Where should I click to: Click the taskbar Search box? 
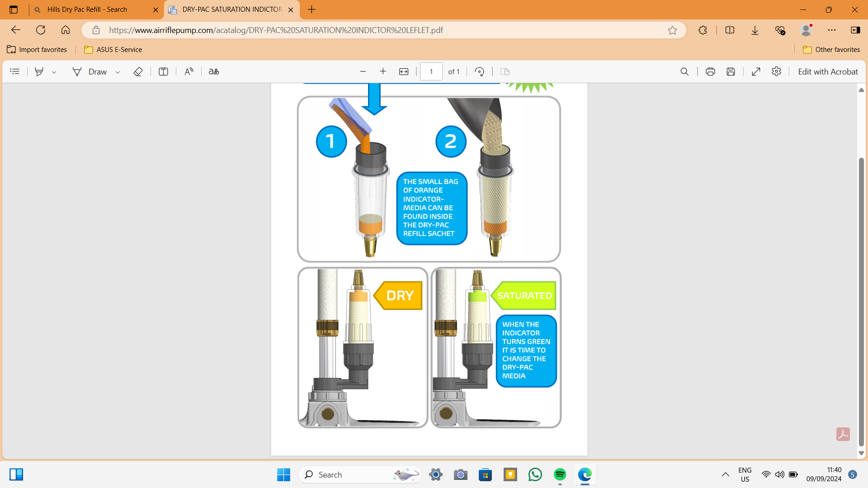(x=360, y=474)
